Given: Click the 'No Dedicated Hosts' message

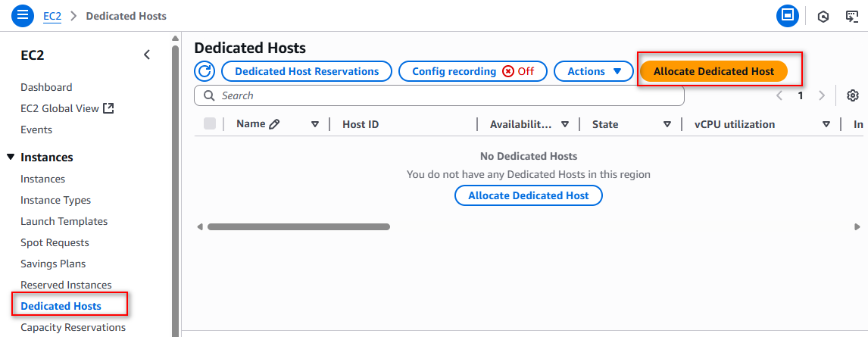Looking at the screenshot, I should (x=529, y=156).
